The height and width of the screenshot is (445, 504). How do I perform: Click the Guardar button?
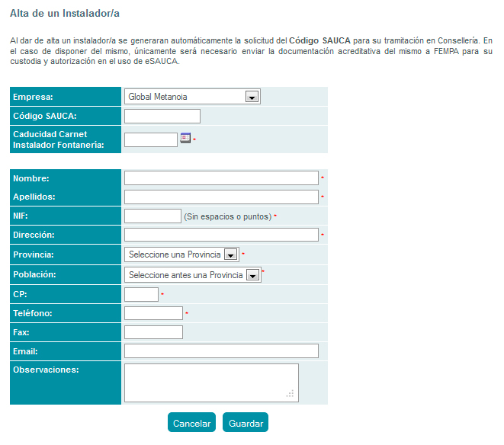pyautogui.click(x=246, y=423)
